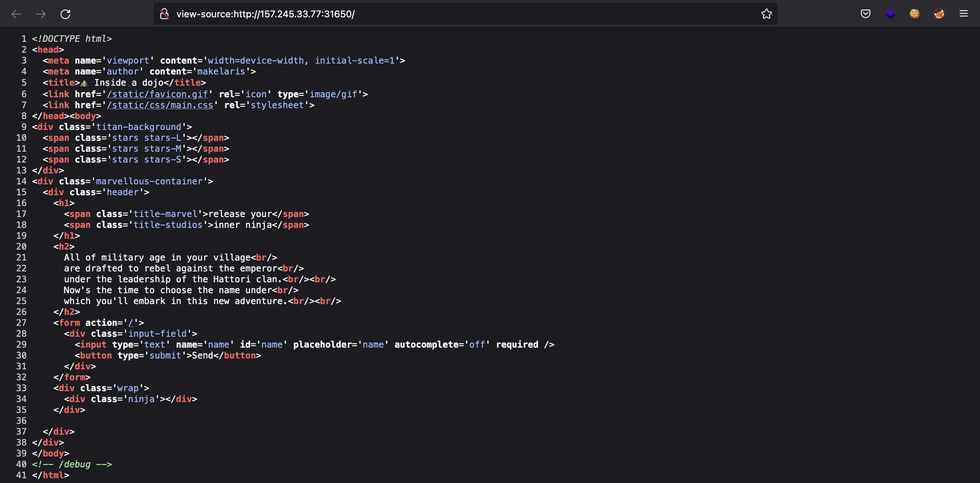This screenshot has height=483, width=980.
Task: Click the 'input-field' class value
Action: click(157, 334)
